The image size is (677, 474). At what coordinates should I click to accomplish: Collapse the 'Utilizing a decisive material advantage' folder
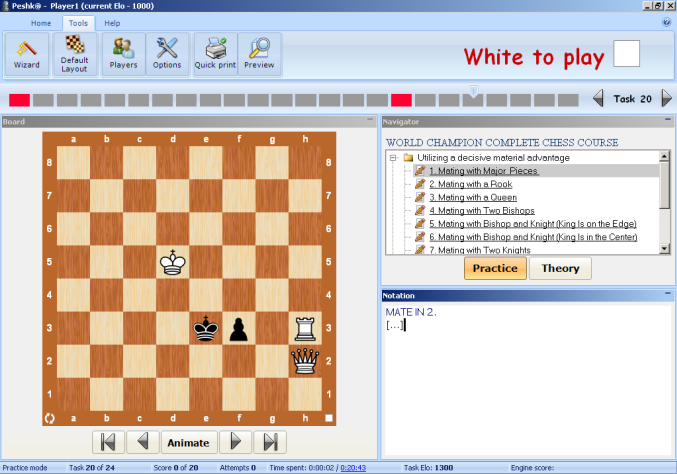click(x=393, y=158)
